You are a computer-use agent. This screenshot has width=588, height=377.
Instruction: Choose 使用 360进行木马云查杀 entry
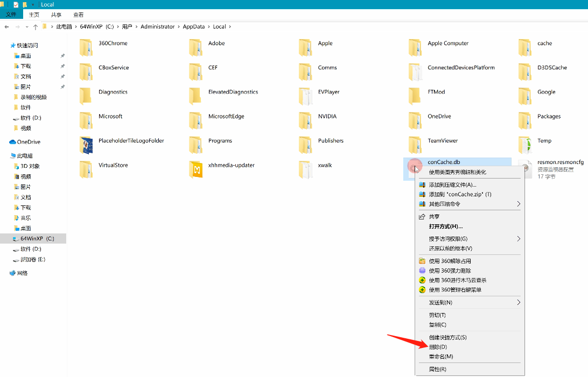(470, 280)
